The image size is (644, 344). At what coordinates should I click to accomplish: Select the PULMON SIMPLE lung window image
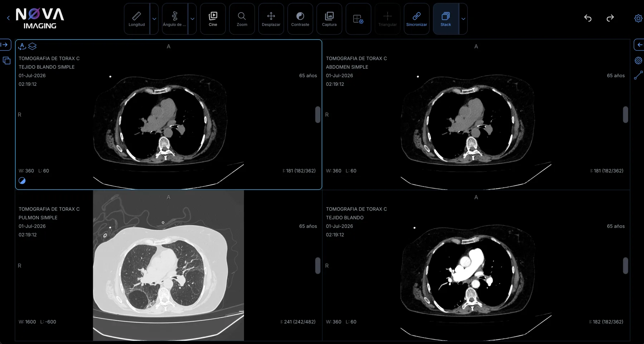(169, 265)
